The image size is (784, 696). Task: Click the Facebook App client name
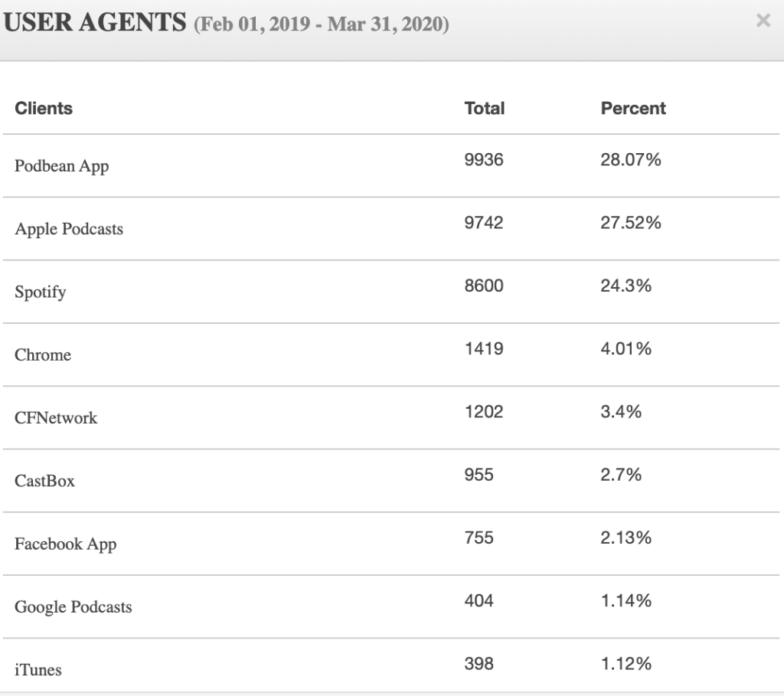[x=65, y=544]
